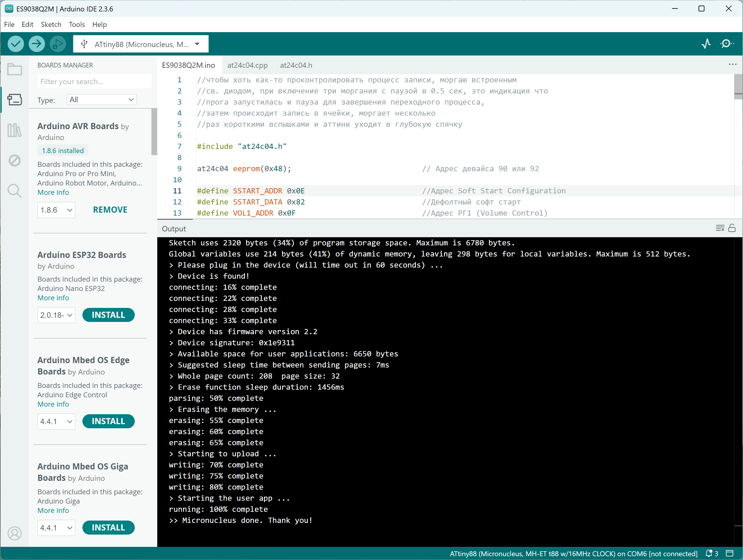Open the File menu
This screenshot has width=743, height=560.
[x=9, y=25]
